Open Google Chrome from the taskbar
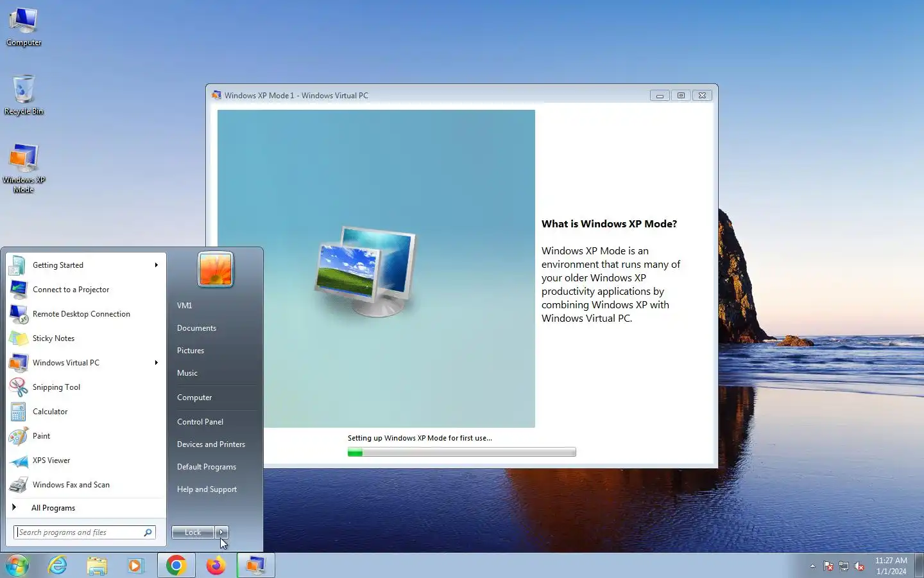This screenshot has width=924, height=578. pyautogui.click(x=176, y=565)
